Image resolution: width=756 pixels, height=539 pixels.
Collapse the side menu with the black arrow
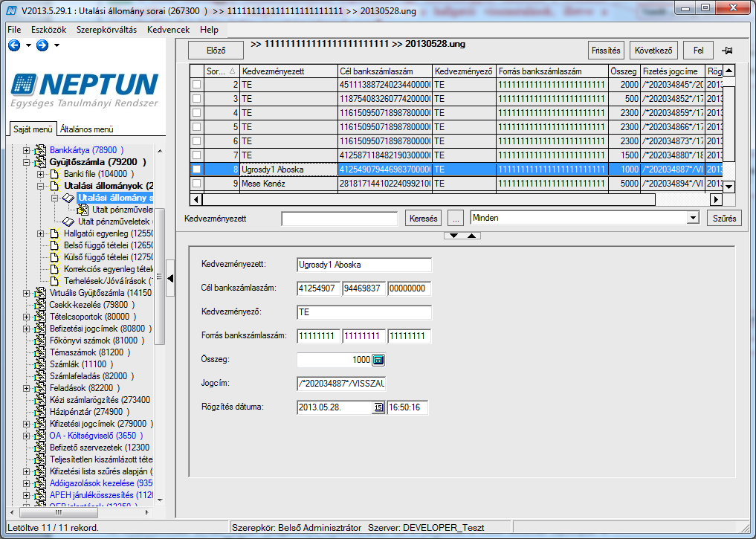[x=170, y=279]
